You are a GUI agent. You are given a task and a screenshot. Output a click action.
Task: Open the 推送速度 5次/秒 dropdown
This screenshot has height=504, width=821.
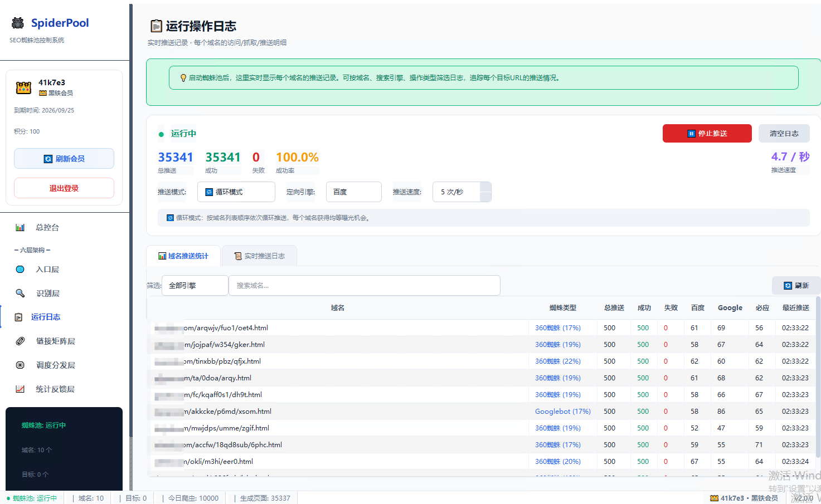tap(462, 192)
